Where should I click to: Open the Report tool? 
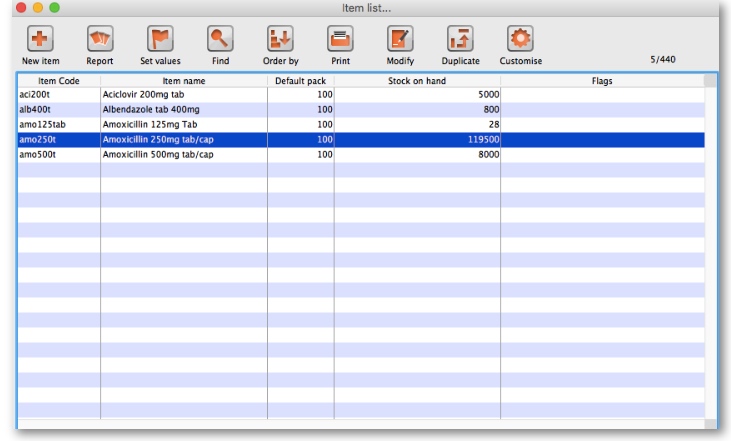[x=99, y=40]
